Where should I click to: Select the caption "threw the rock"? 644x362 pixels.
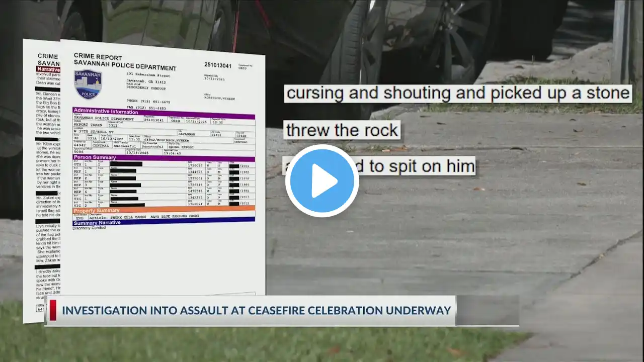point(342,130)
